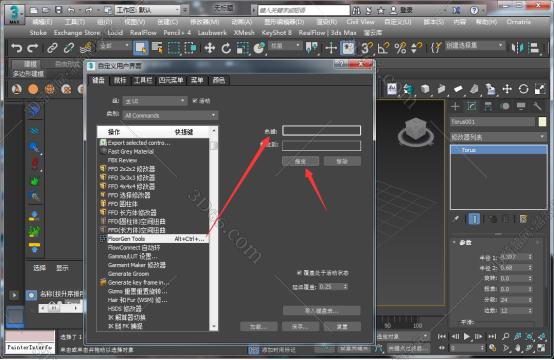Toggle Angle Snap icon
The width and height of the screenshot is (554, 360).
pos(383,48)
